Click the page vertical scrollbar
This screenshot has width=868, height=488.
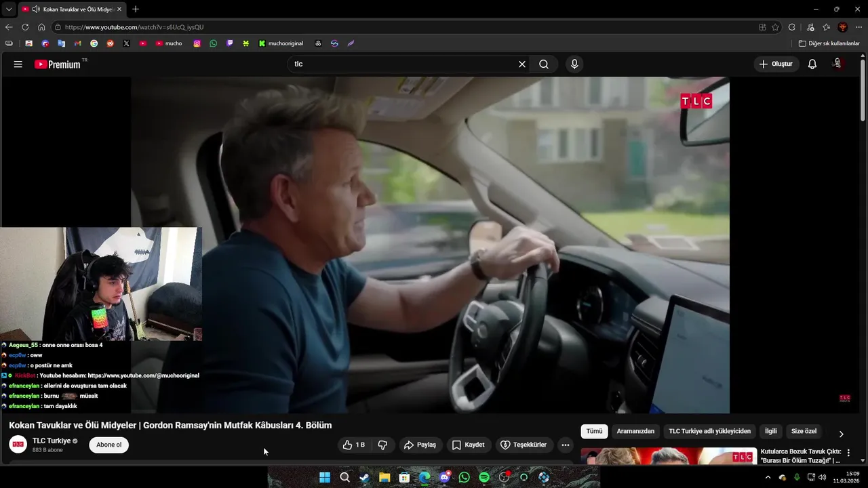[x=863, y=91]
